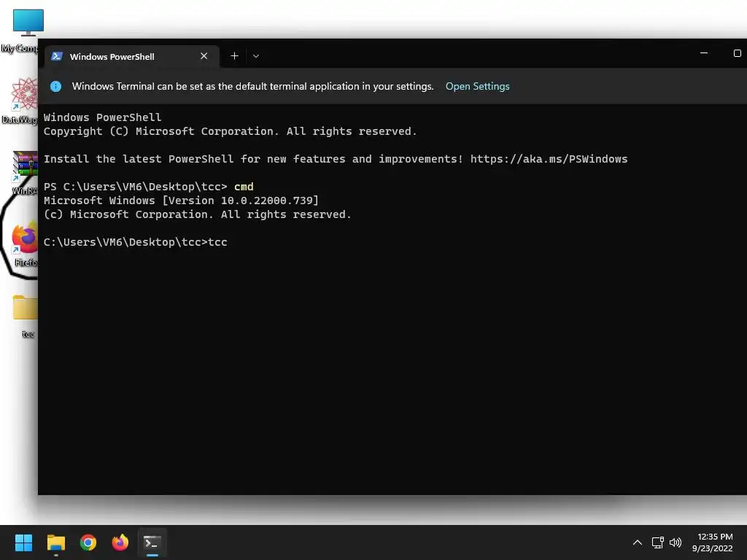Launch Firefox from the taskbar

(x=120, y=542)
